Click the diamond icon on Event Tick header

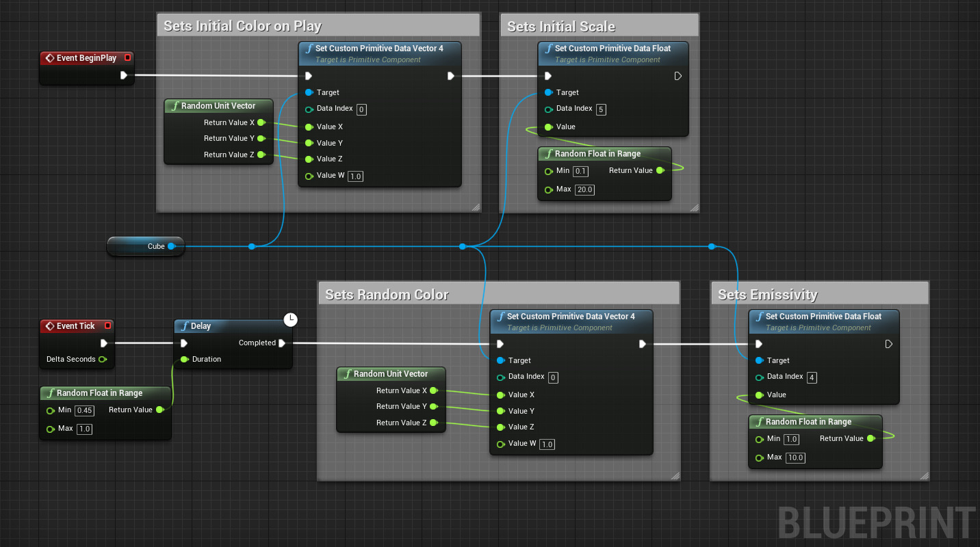(x=49, y=326)
